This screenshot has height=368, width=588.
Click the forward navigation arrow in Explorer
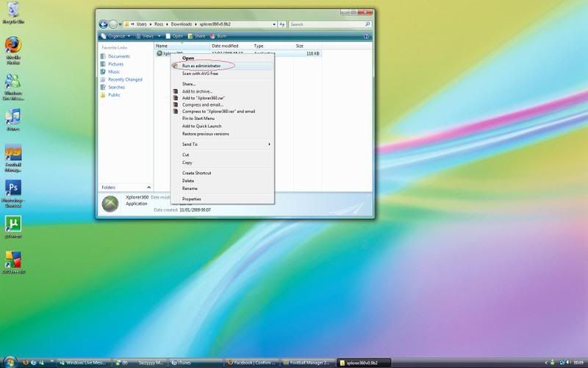point(113,24)
